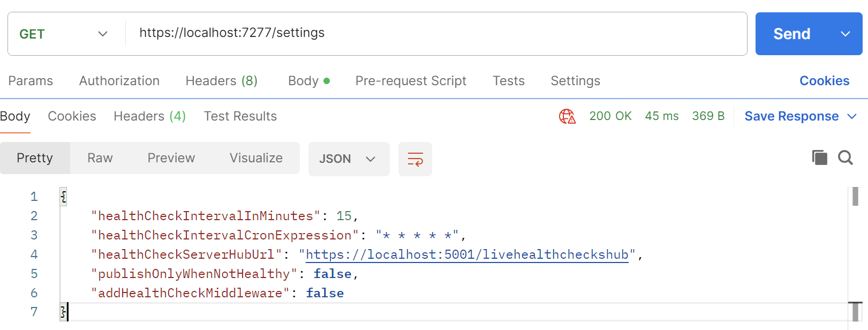Click the 45 ms response time
The width and height of the screenshot is (868, 330).
662,116
